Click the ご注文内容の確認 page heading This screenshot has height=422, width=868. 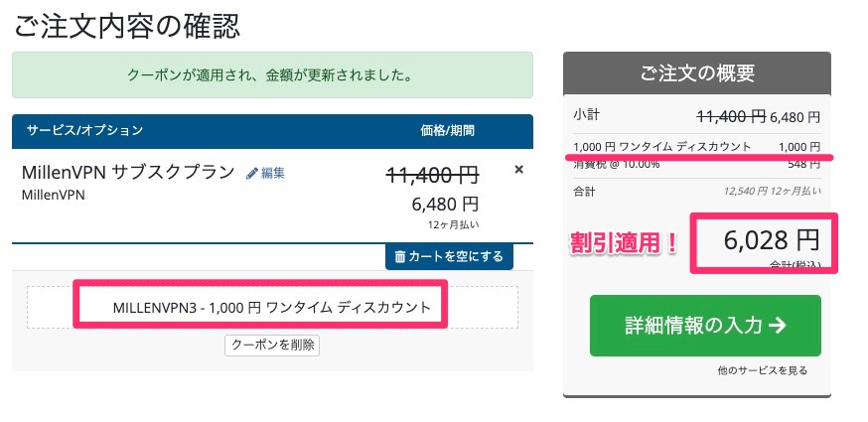click(x=127, y=26)
